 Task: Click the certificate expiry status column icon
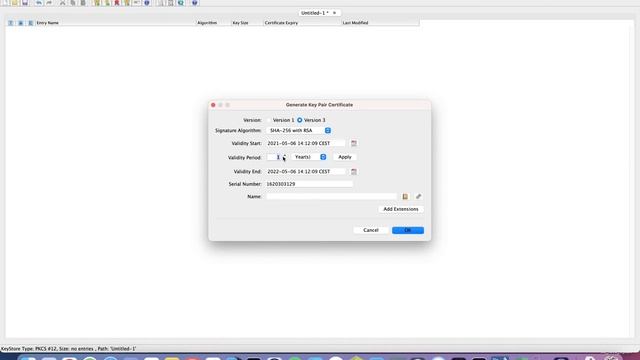30,23
